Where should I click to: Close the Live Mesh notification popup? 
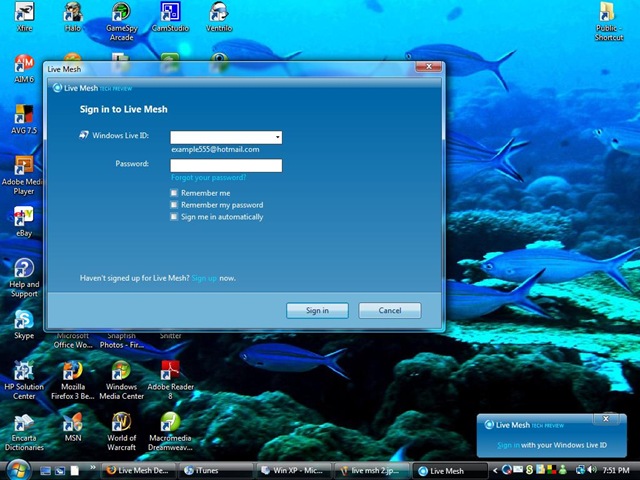coord(606,418)
